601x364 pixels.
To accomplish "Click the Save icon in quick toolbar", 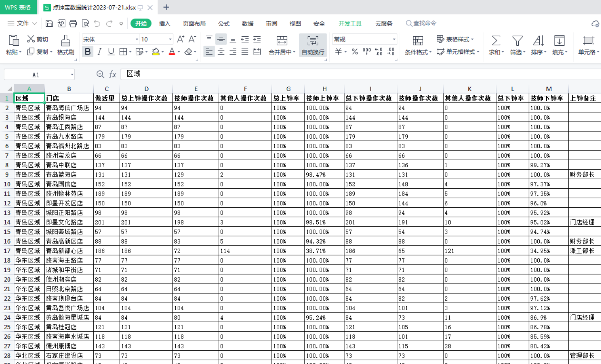I will tap(49, 24).
